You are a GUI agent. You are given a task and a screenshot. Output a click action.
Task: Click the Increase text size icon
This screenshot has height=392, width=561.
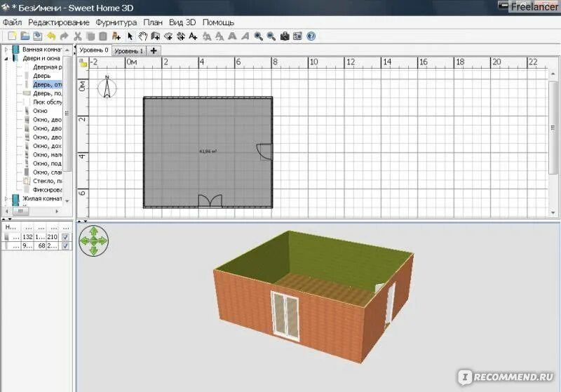(x=207, y=36)
